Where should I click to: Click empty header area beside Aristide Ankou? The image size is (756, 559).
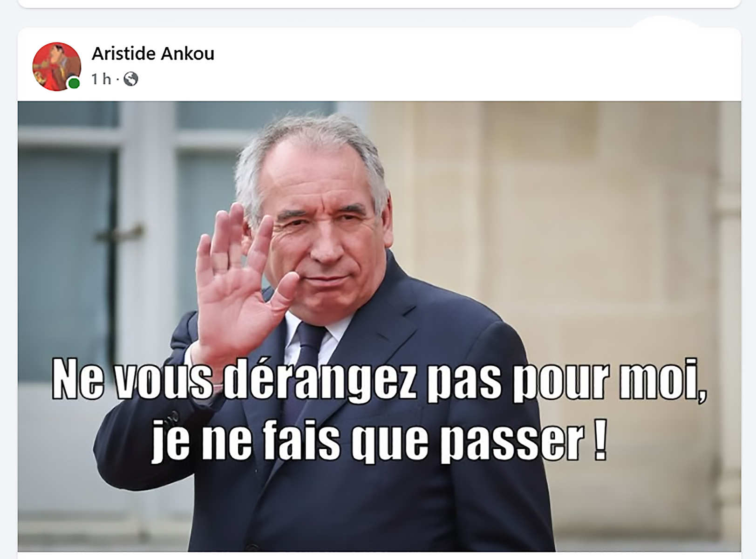466,65
